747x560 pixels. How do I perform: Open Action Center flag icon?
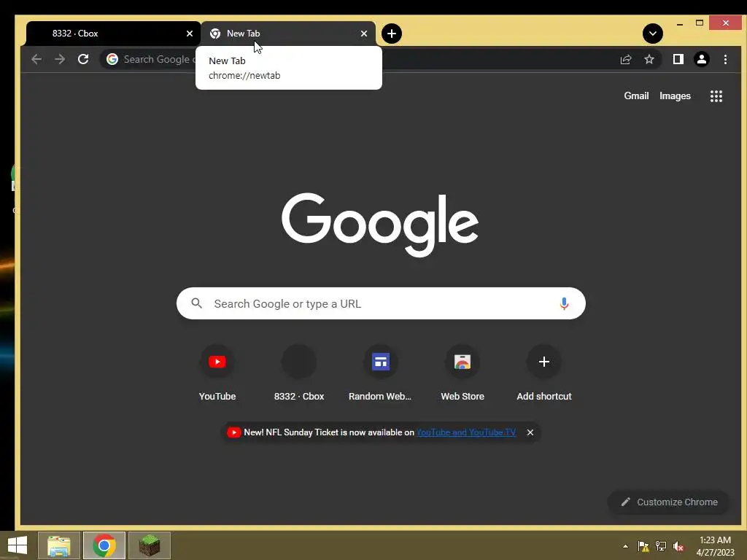(643, 546)
